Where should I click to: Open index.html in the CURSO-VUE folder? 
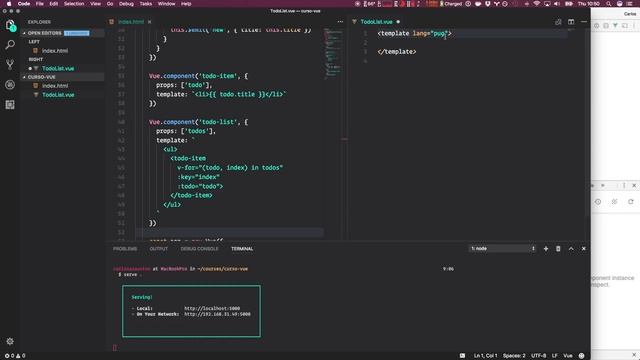55,86
